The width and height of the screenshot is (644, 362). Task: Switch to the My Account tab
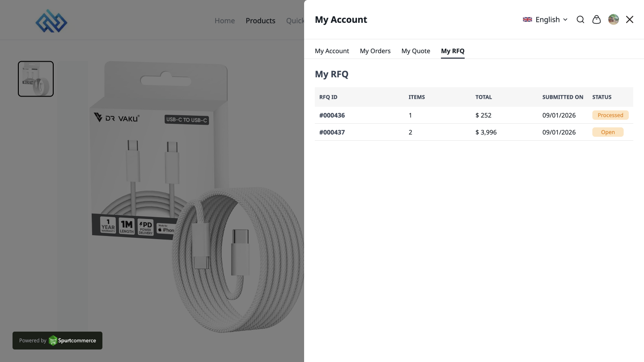332,51
